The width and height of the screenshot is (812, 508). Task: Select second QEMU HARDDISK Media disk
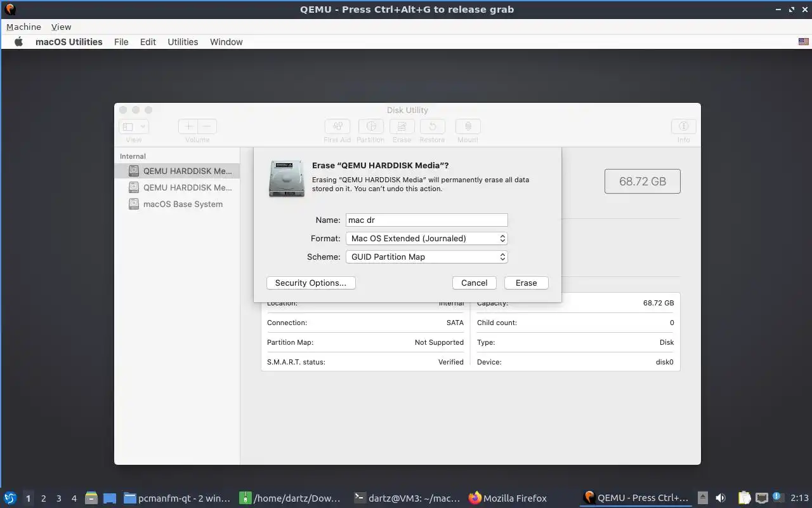point(177,187)
